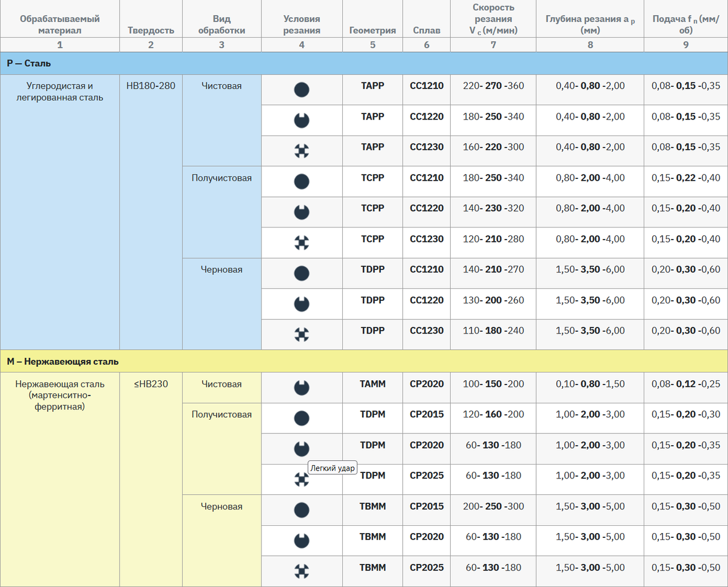Screen dimensions: 728x587
Task: Click the feed value '0,15- 0,22 -0,40'
Action: (x=686, y=178)
